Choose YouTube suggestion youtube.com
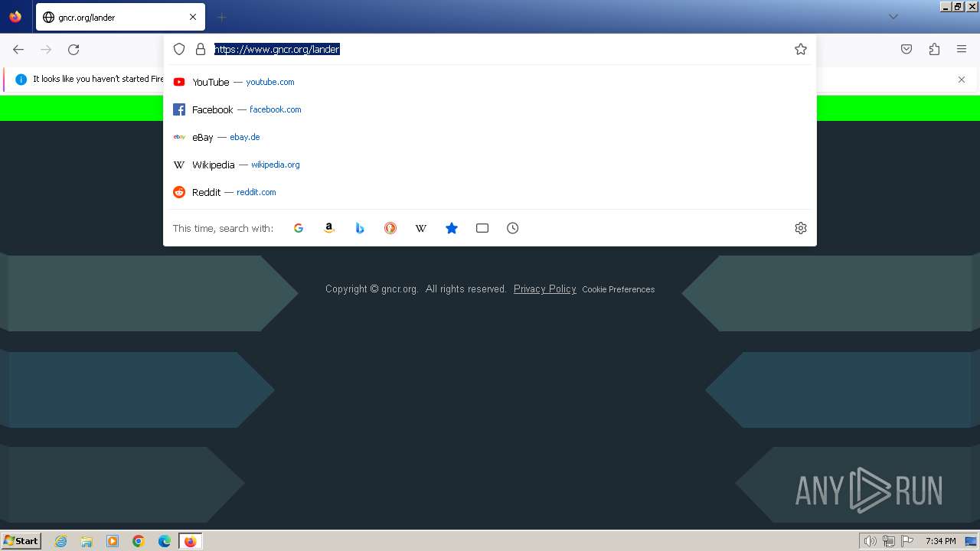 (490, 82)
